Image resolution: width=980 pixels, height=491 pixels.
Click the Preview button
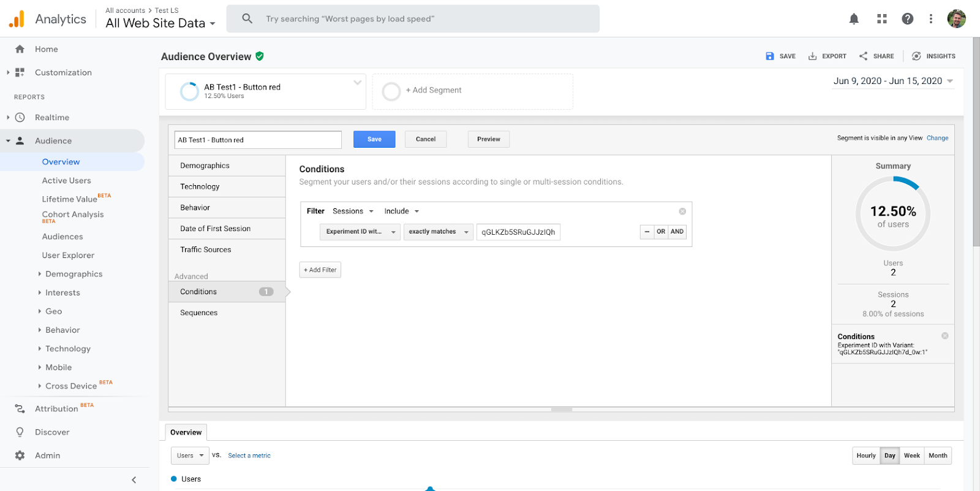tap(489, 139)
